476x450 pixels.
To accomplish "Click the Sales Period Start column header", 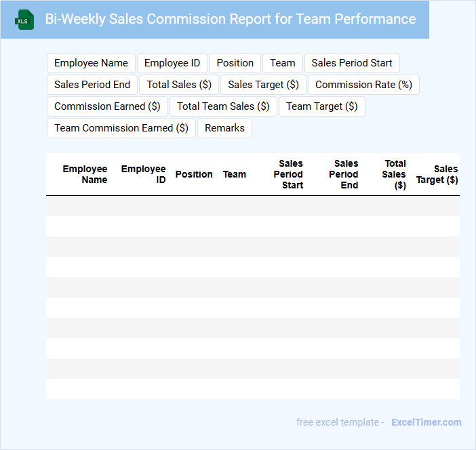I will (x=289, y=174).
